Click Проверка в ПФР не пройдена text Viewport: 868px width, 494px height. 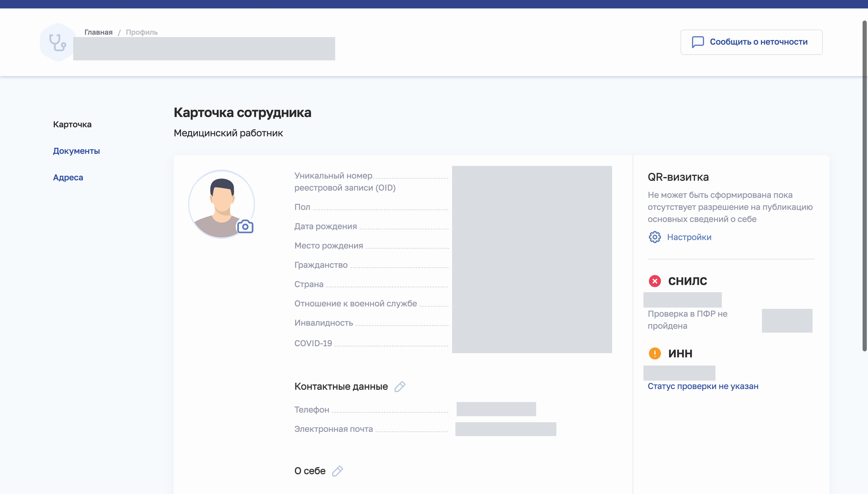coord(688,320)
